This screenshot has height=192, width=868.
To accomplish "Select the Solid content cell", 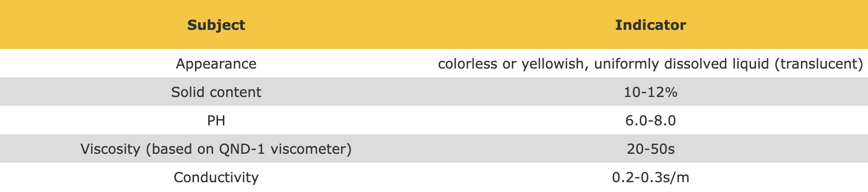I will coord(216,92).
